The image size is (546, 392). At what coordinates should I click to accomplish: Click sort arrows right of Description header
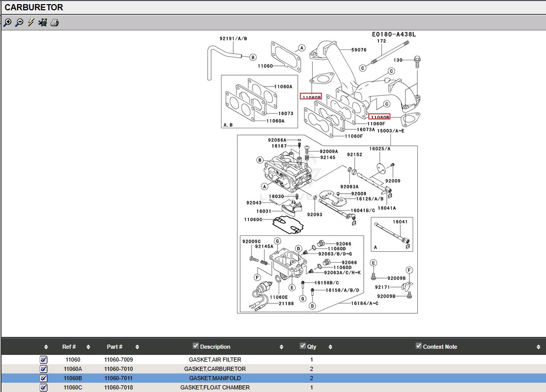[281, 347]
